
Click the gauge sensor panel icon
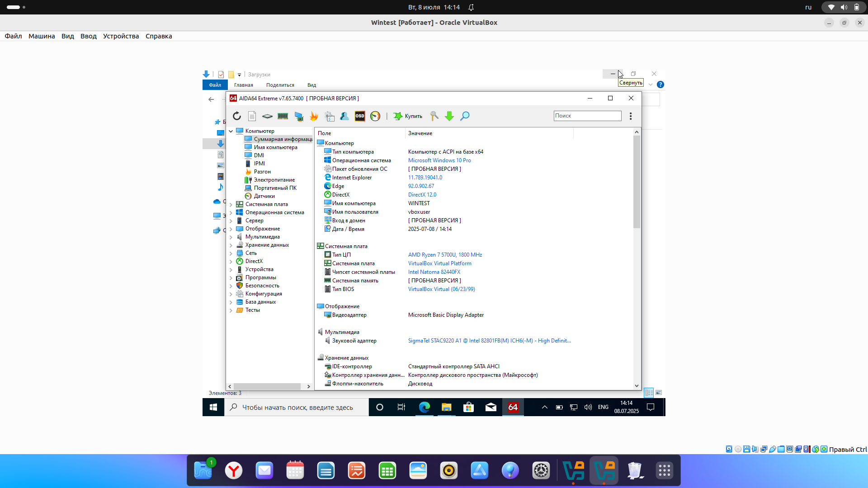tap(375, 116)
